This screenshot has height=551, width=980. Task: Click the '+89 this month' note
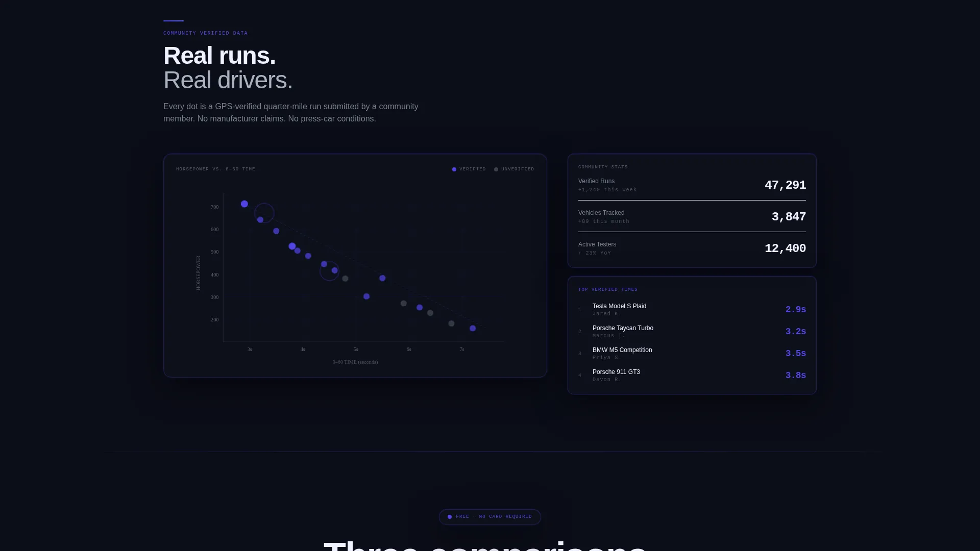pyautogui.click(x=604, y=221)
